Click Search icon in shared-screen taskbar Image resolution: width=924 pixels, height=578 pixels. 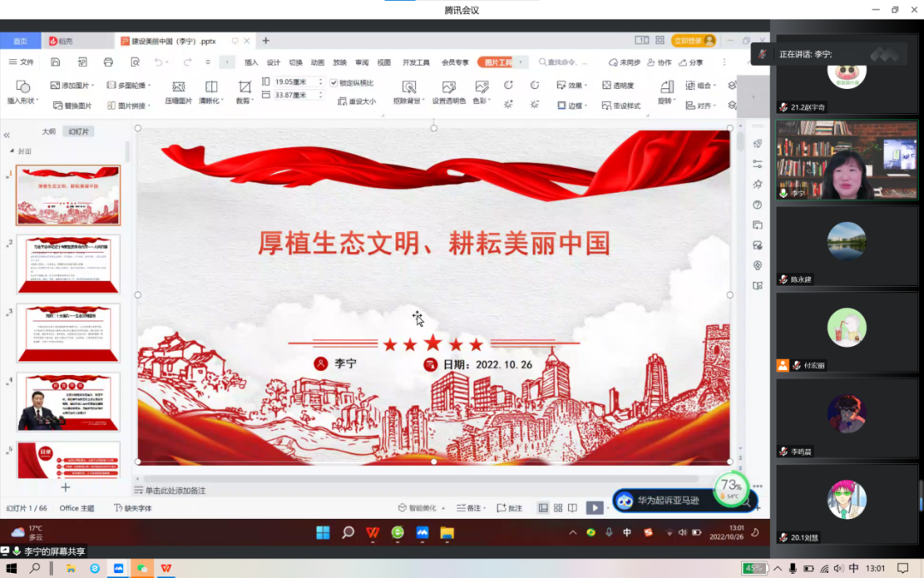click(x=347, y=533)
